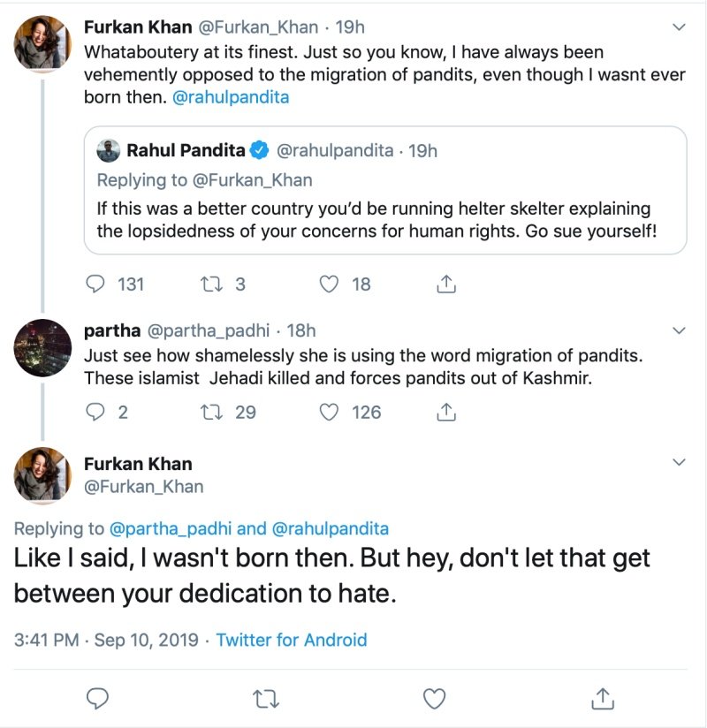Share the main tweet via share icon
Image resolution: width=707 pixels, height=728 pixels.
[602, 699]
